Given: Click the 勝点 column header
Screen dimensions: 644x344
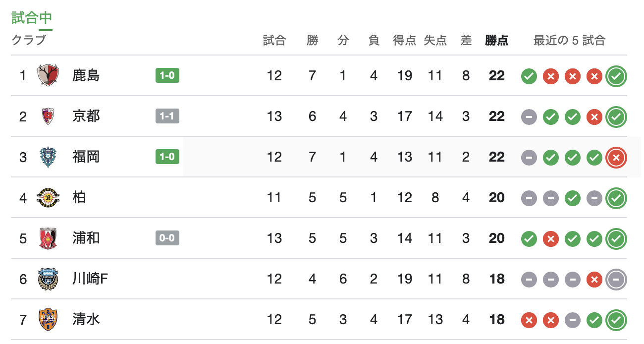Looking at the screenshot, I should click(x=497, y=41).
